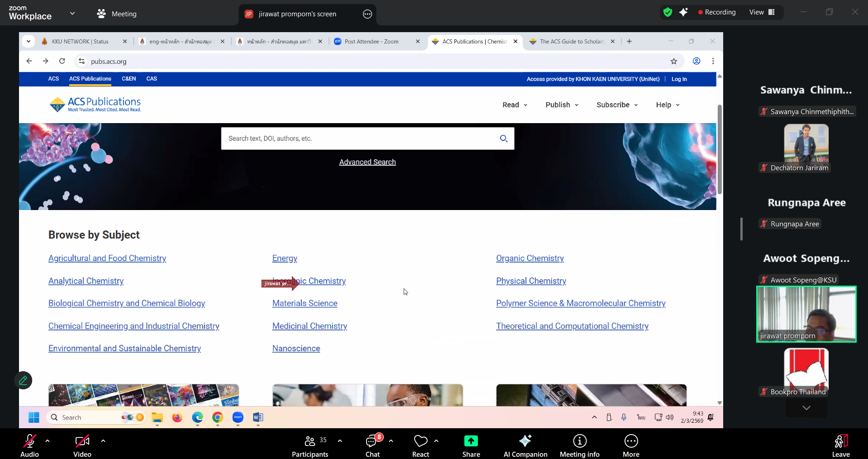Expand video options arrow beside Video
Image resolution: width=868 pixels, height=459 pixels.
point(103,440)
